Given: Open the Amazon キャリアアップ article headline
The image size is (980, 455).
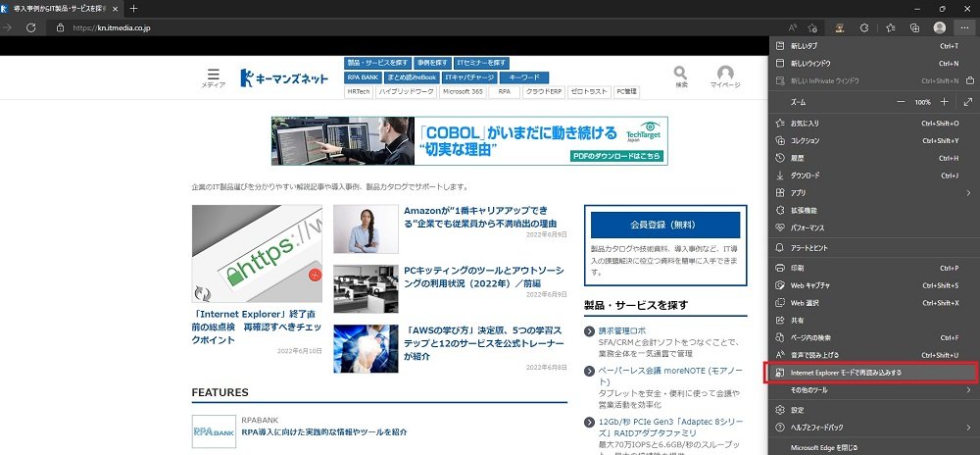Looking at the screenshot, I should (480, 217).
